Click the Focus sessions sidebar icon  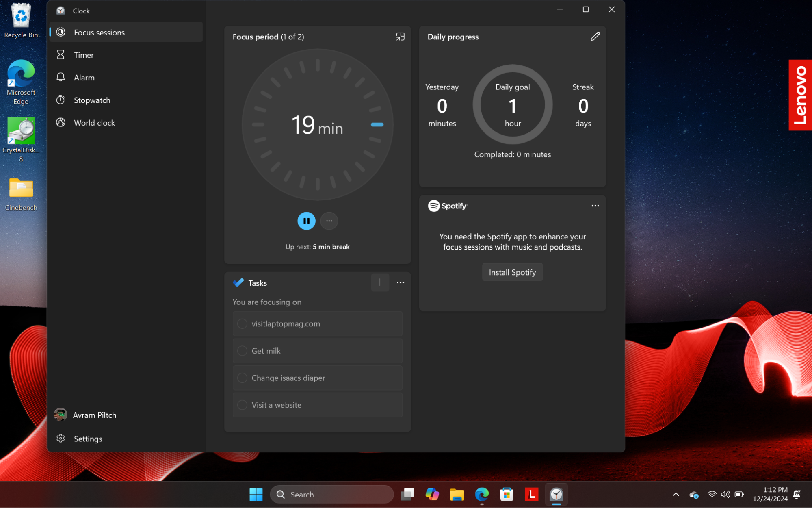tap(61, 32)
